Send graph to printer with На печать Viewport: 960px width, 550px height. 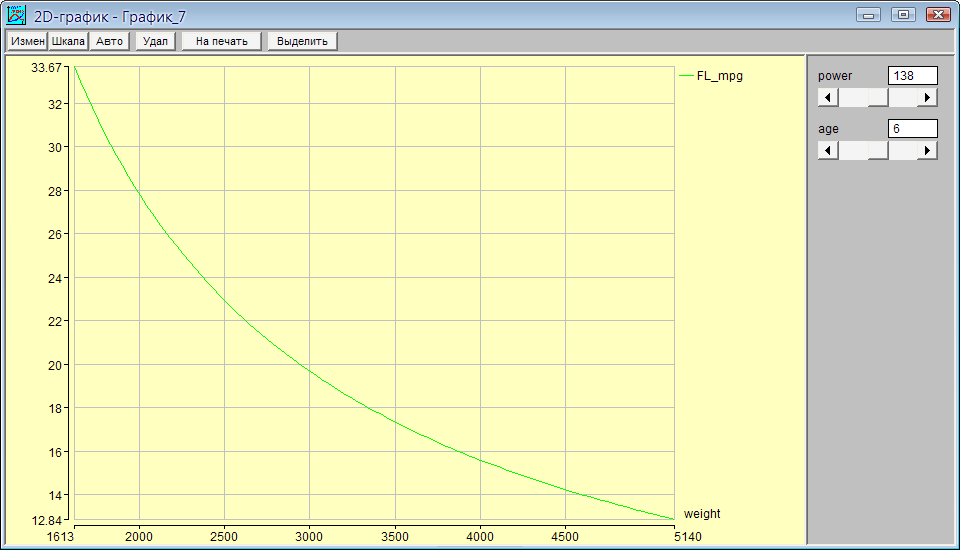pos(222,41)
